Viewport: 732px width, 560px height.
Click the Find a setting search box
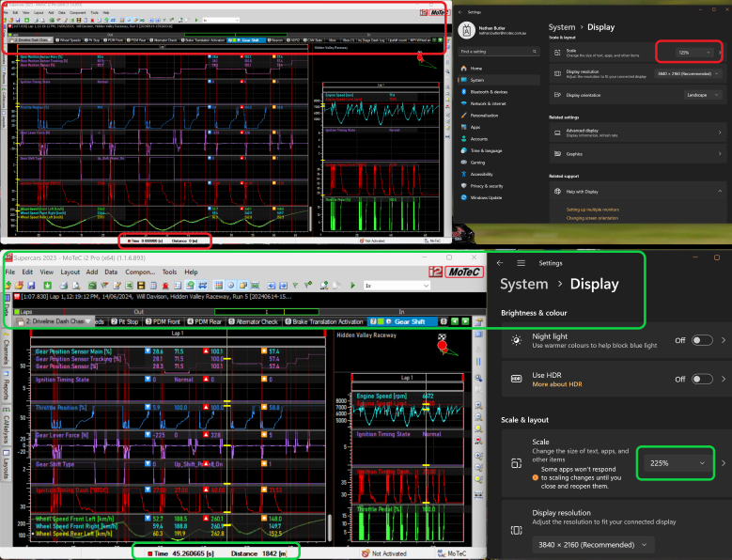point(499,52)
